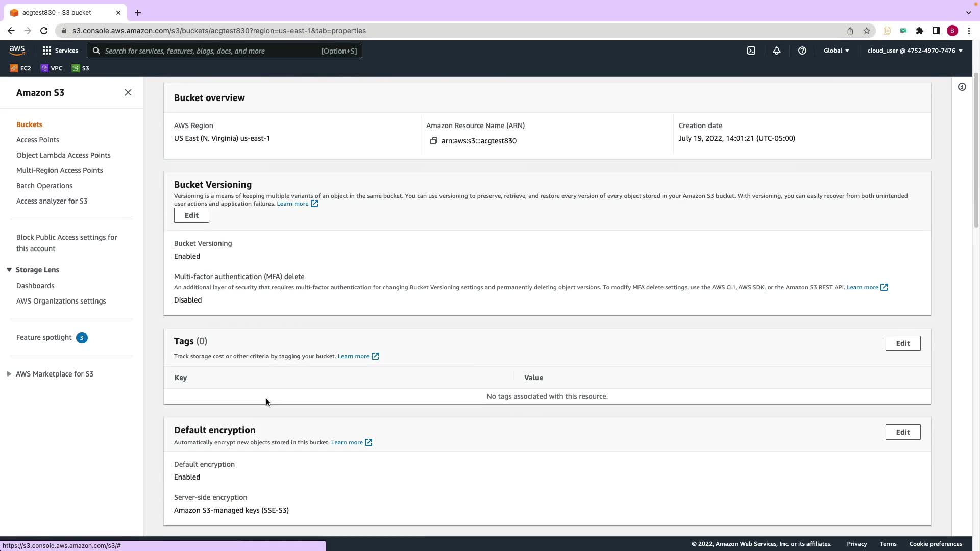Click the EC2 shortcut in favorites bar
Image resolution: width=980 pixels, height=551 pixels.
20,68
